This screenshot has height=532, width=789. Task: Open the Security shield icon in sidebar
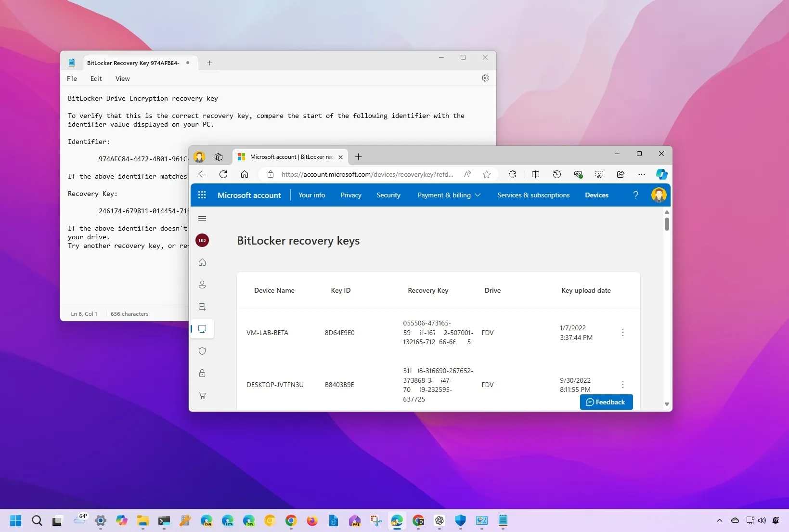tap(202, 351)
